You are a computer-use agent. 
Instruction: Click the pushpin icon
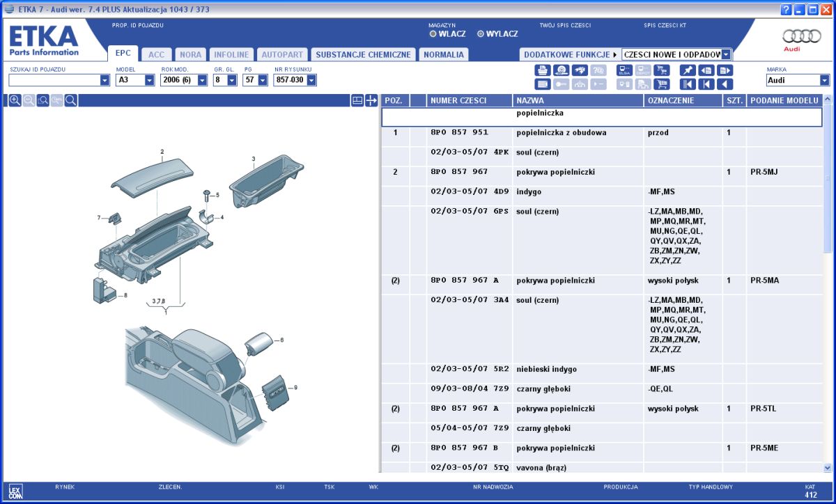click(688, 70)
